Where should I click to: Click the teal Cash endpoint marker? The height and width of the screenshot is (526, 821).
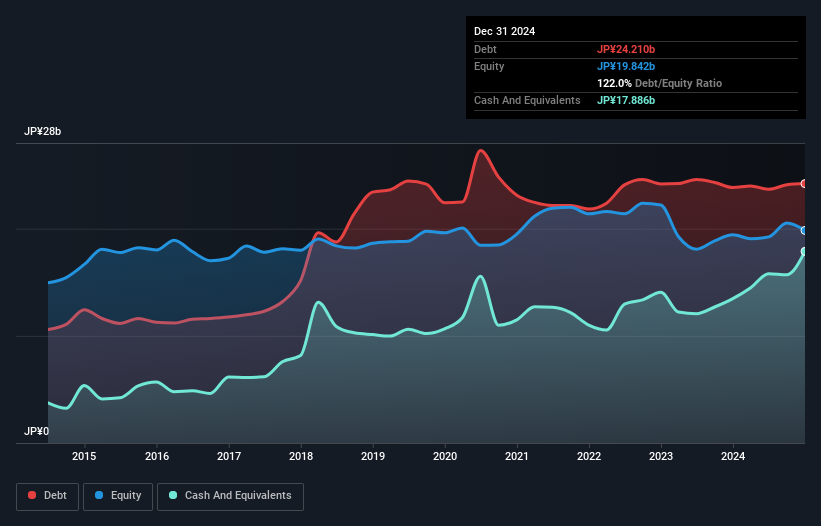[x=804, y=252]
